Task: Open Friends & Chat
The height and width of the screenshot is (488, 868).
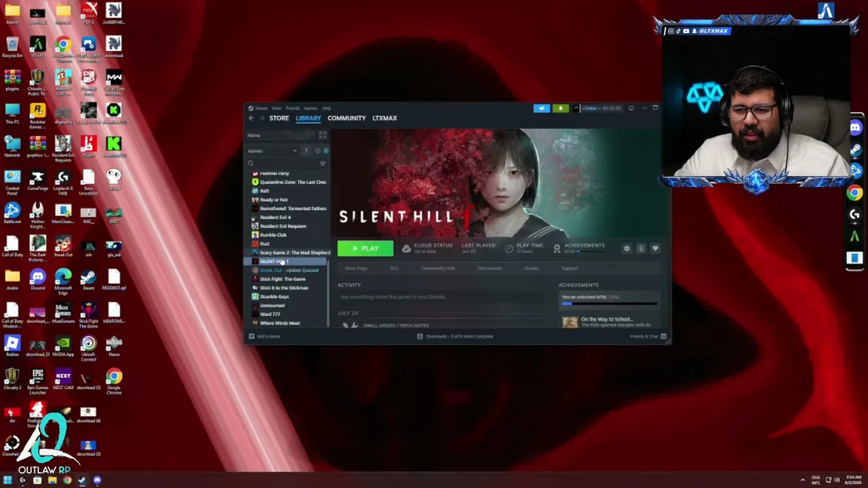Action: point(648,336)
